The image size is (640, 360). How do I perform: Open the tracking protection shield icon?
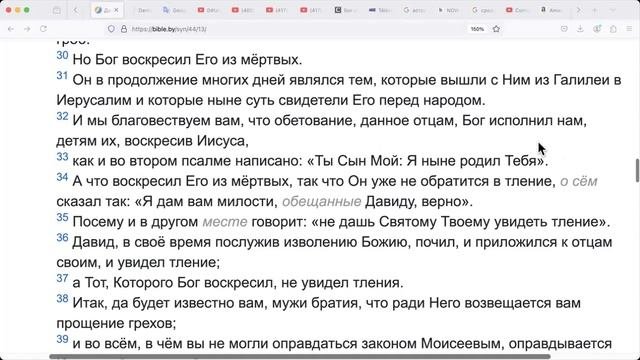pyautogui.click(x=111, y=29)
